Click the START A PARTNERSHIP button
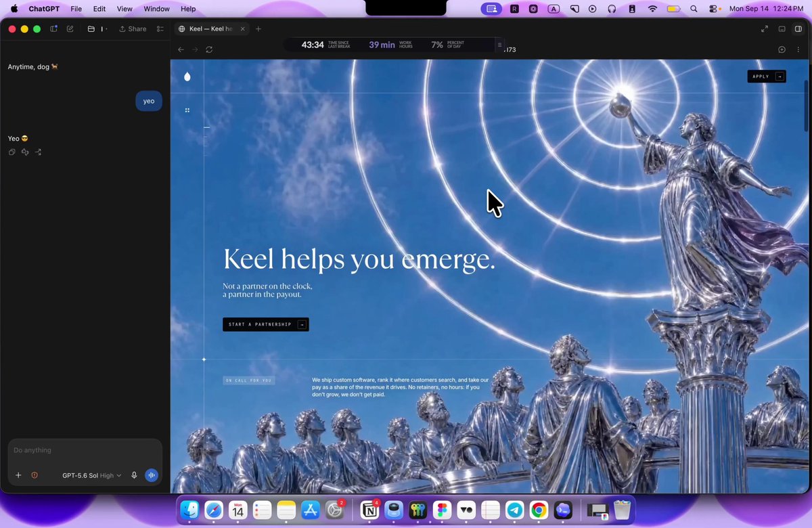 coord(266,325)
